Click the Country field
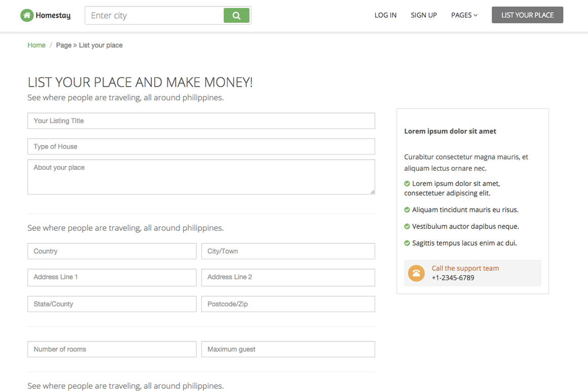The image size is (588, 391). click(x=112, y=251)
